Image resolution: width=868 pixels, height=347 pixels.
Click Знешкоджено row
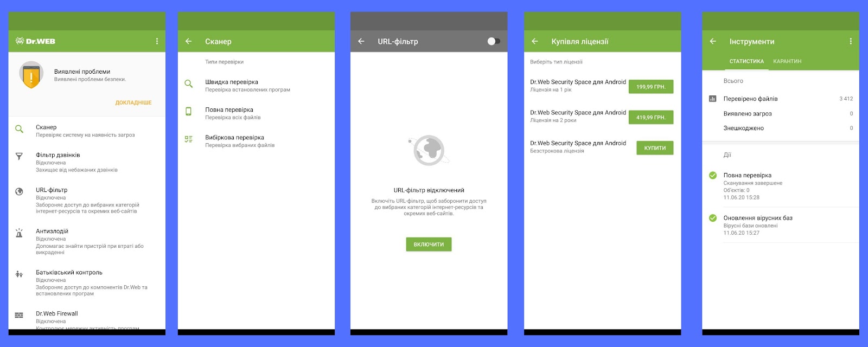[x=781, y=128]
